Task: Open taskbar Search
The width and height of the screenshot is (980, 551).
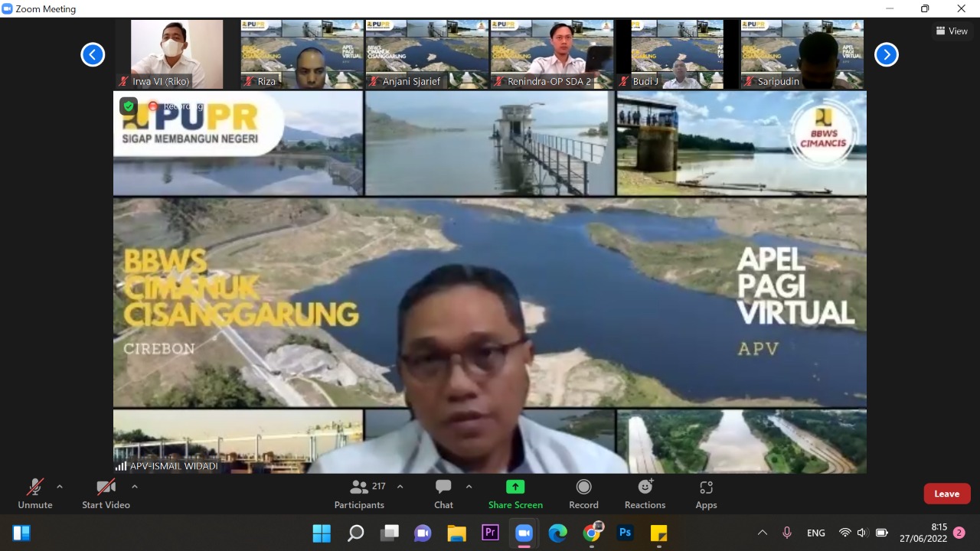Action: pyautogui.click(x=355, y=533)
